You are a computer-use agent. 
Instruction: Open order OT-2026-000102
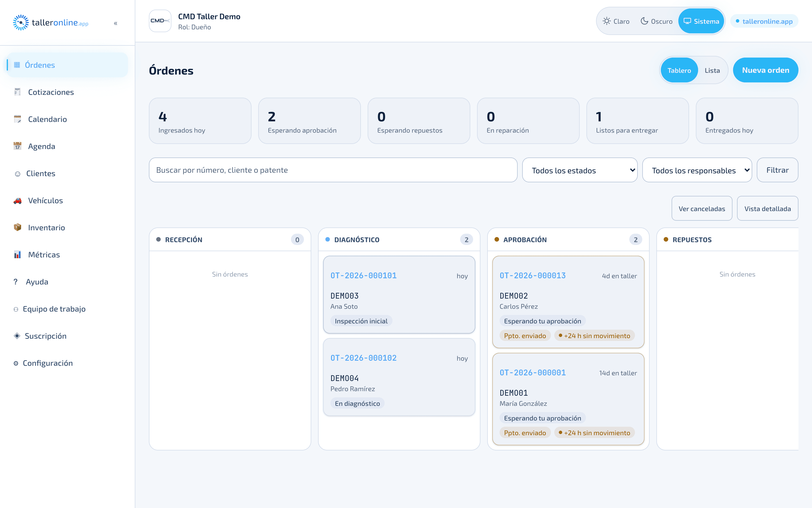363,358
